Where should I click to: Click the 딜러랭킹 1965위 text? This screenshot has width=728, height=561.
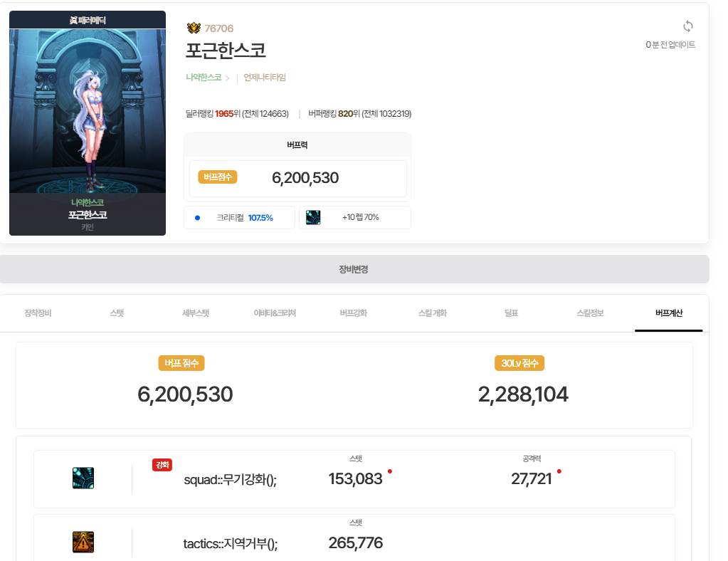[x=237, y=114]
